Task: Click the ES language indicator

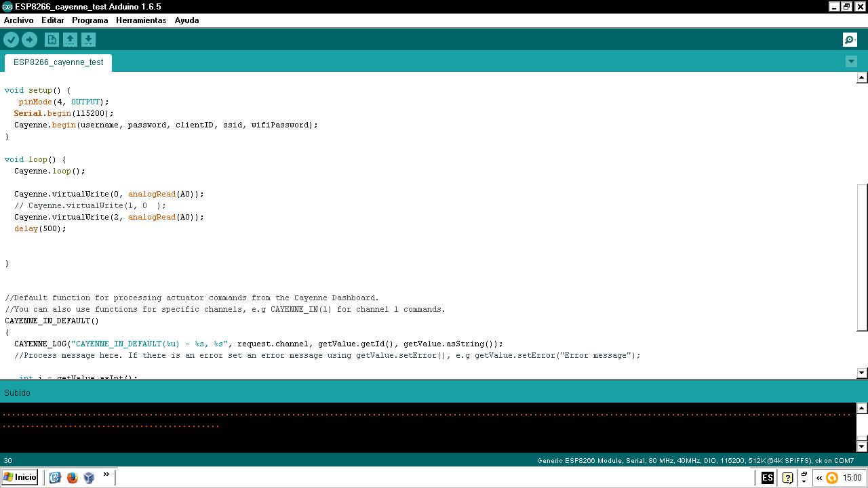Action: coord(768,478)
